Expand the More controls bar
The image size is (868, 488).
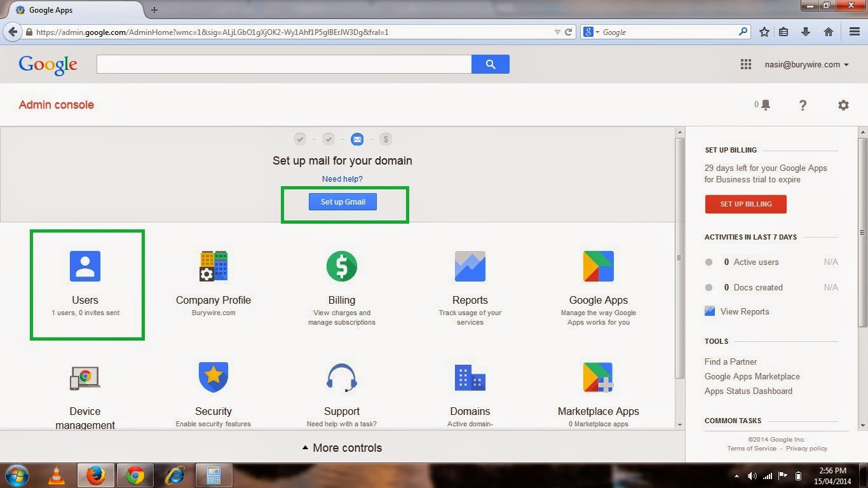(342, 448)
